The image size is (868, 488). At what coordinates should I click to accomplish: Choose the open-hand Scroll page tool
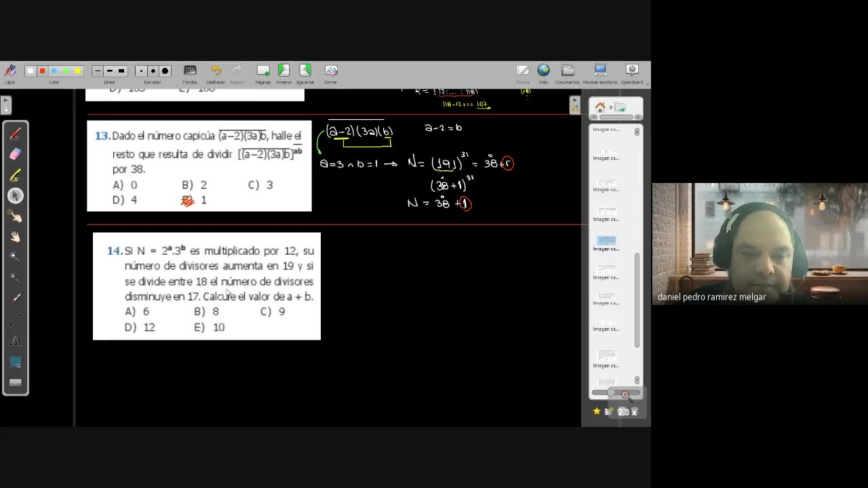[16, 237]
